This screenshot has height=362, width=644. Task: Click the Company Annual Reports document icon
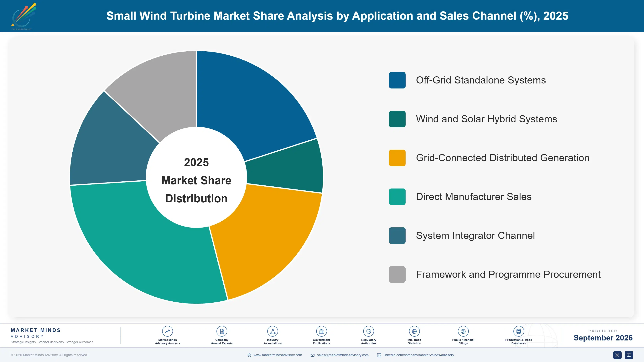click(x=222, y=331)
